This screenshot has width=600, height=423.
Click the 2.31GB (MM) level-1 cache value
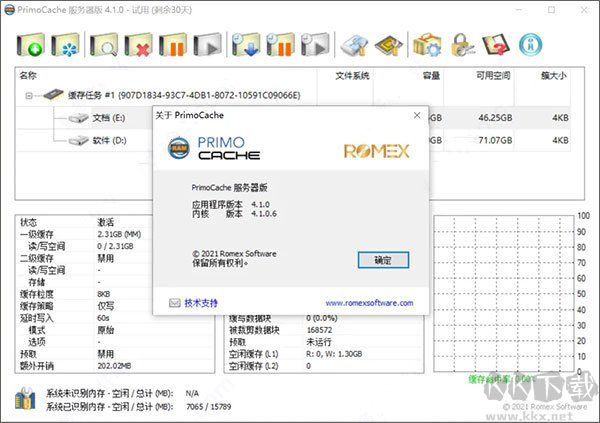point(119,234)
